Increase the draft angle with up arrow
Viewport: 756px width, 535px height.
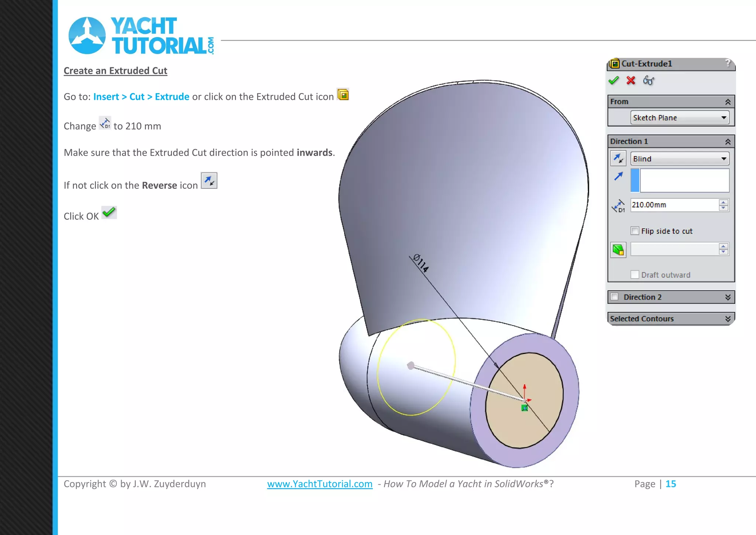pyautogui.click(x=724, y=246)
